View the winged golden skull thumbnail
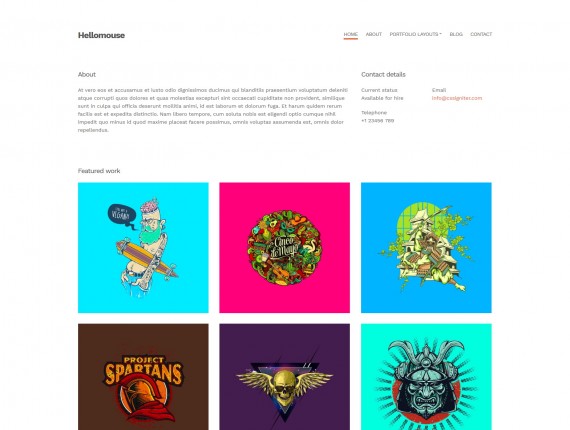Screen dimensions: 570x430 [x=285, y=377]
